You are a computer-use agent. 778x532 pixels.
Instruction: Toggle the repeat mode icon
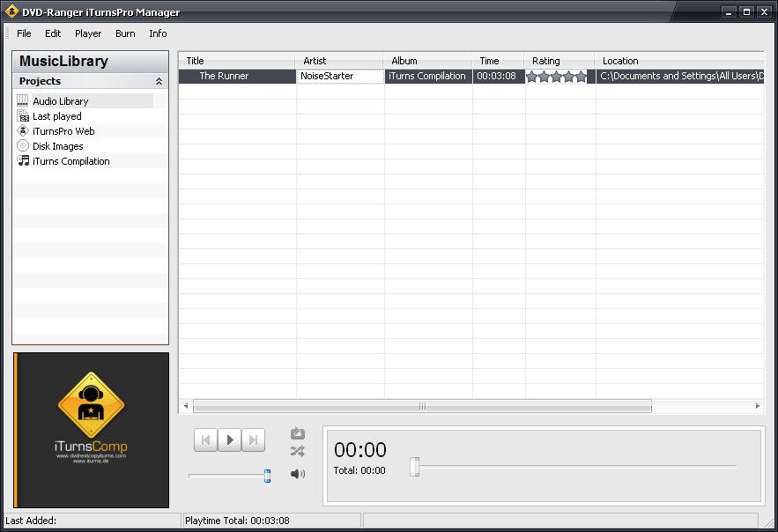click(x=297, y=433)
